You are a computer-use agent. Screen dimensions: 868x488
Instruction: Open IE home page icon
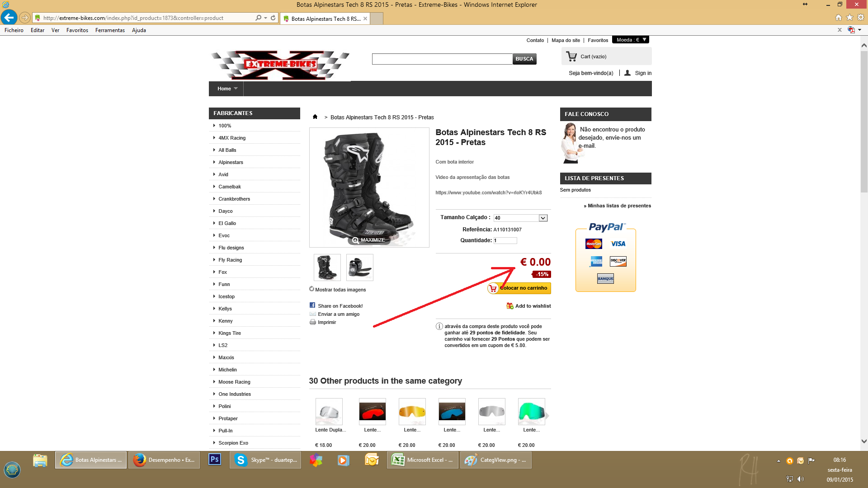(x=839, y=18)
